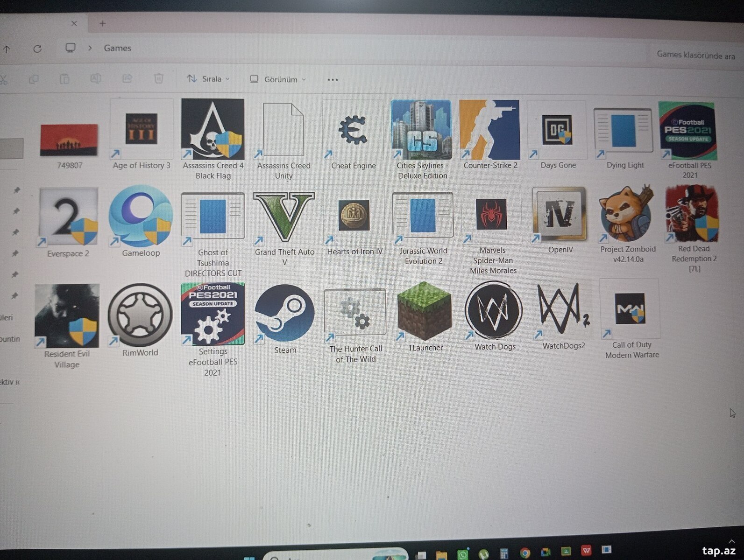Viewport: 744px width, 560px height.
Task: Click the Copy icon in the toolbar
Action: point(34,79)
